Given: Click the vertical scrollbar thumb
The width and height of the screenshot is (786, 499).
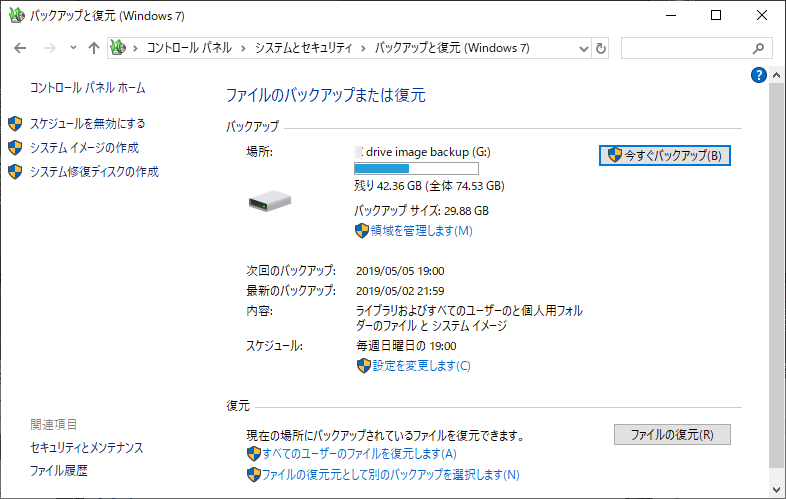Looking at the screenshot, I should pos(776,276).
